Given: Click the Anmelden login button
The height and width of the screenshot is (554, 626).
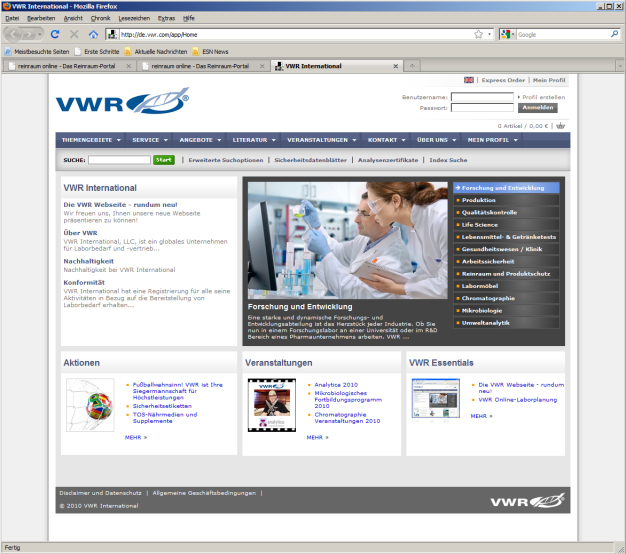Looking at the screenshot, I should click(537, 108).
